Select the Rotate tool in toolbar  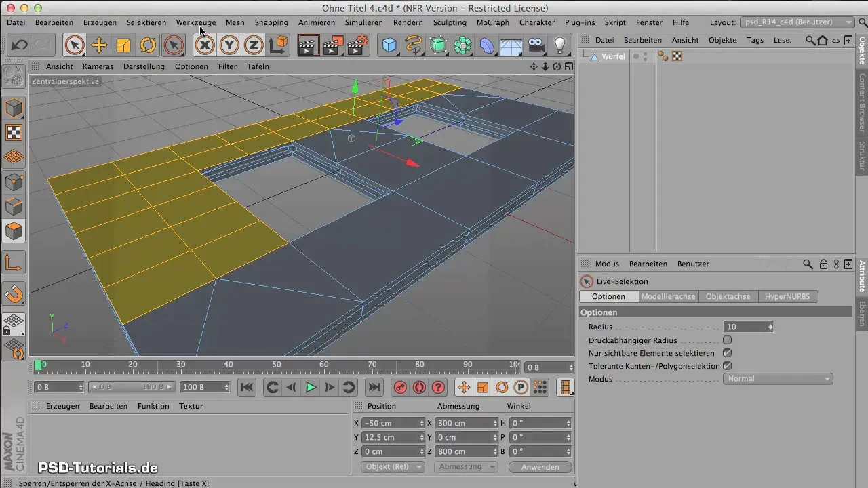[x=148, y=45]
